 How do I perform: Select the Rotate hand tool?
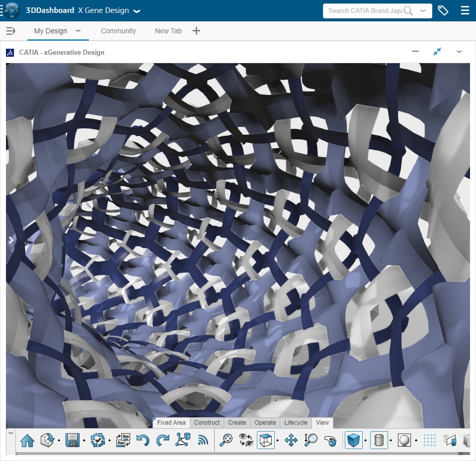pos(330,441)
